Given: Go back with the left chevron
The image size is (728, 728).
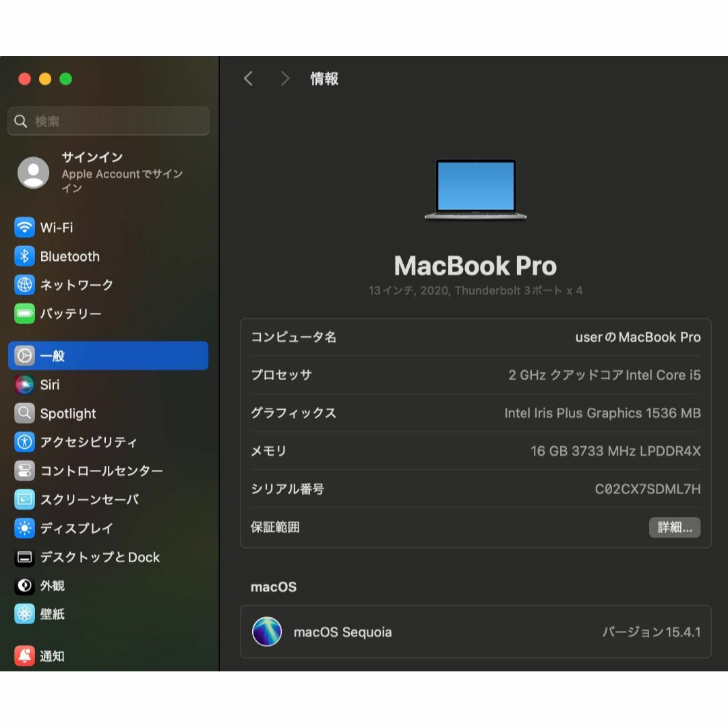Looking at the screenshot, I should [248, 78].
